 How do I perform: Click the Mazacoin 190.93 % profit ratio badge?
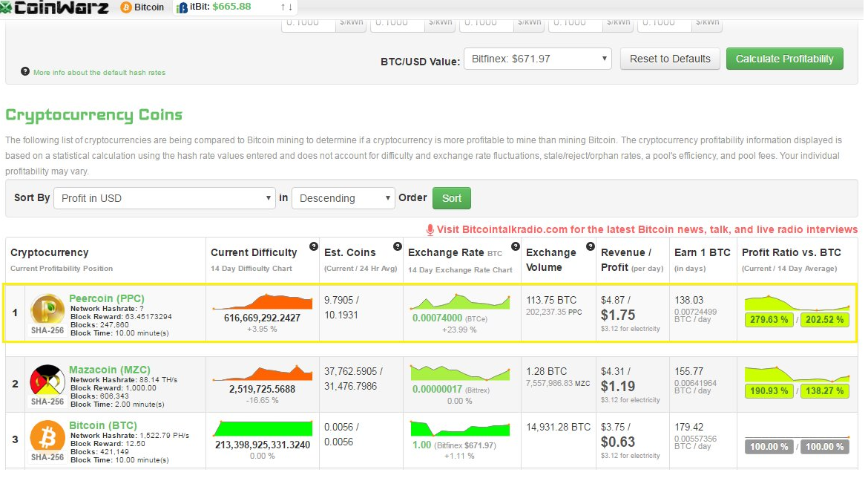tap(769, 391)
